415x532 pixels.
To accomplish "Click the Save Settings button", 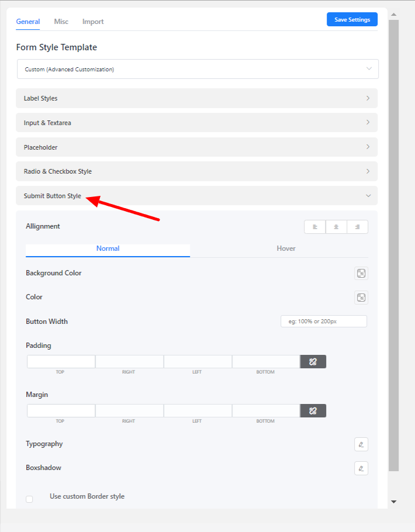I will point(352,19).
